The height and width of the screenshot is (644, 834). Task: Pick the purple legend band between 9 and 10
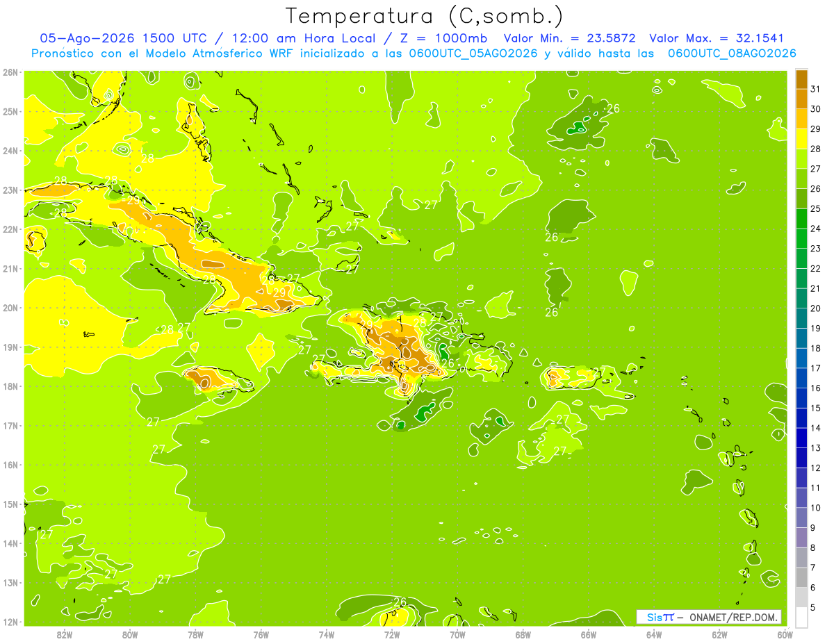pyautogui.click(x=801, y=517)
